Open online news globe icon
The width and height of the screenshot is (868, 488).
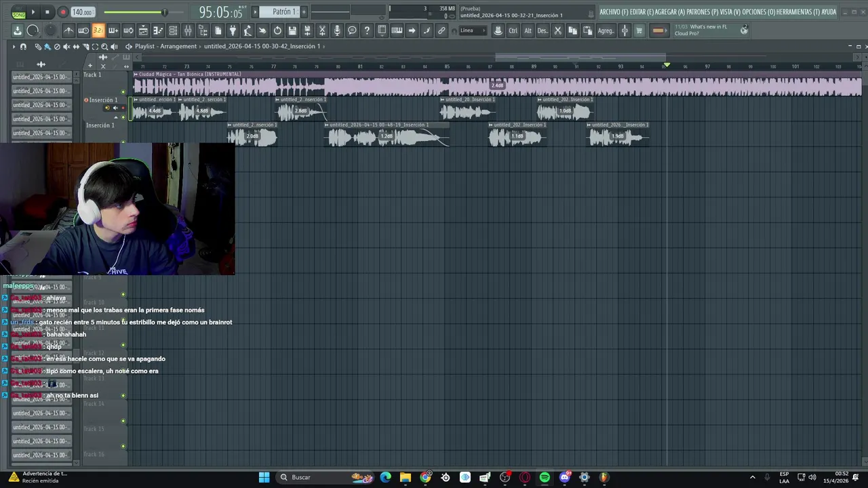pos(744,30)
